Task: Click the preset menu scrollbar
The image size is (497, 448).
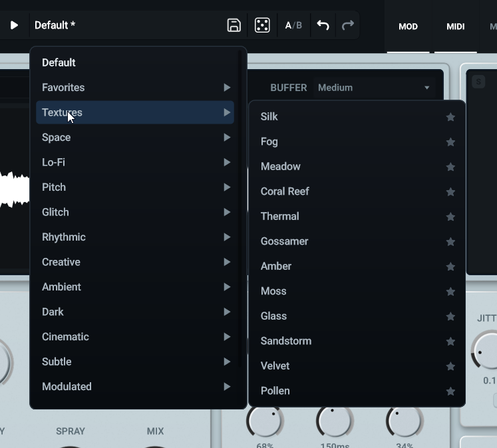Action: (x=240, y=209)
